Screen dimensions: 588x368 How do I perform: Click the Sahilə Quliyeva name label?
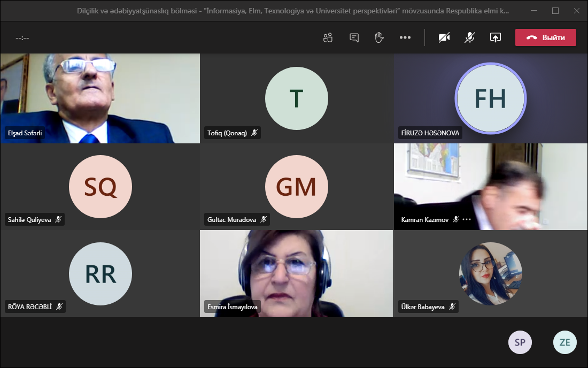point(29,219)
